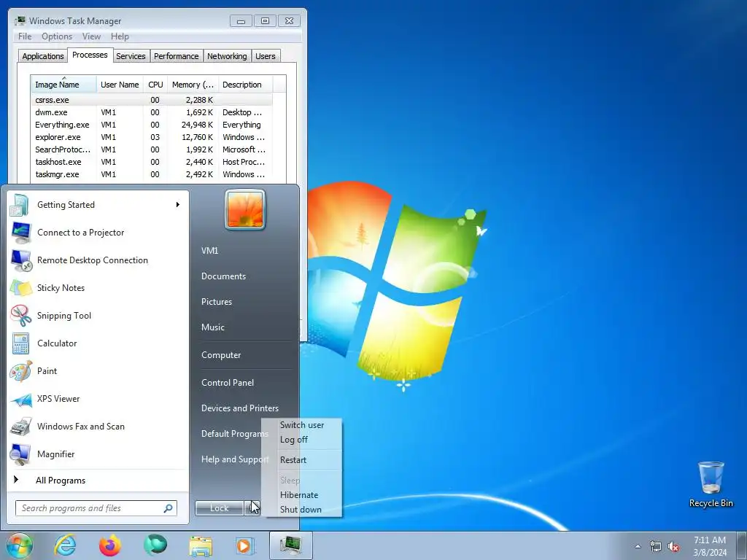Open the File menu in Task Manager
This screenshot has height=560, width=747.
click(25, 36)
